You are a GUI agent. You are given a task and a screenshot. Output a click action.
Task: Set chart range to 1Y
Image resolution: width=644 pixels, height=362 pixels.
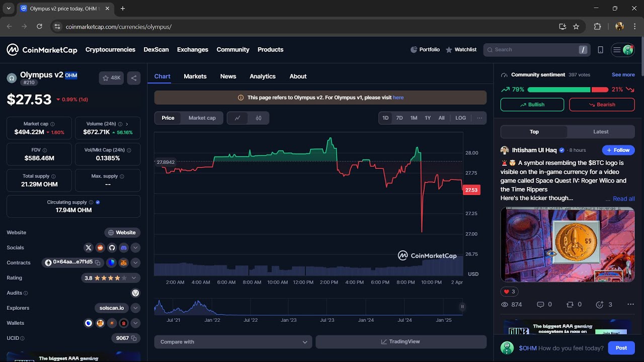[428, 118]
